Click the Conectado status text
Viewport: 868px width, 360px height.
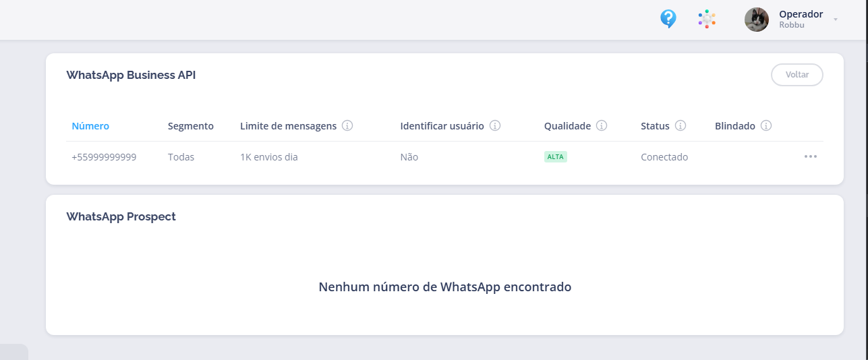coord(664,157)
